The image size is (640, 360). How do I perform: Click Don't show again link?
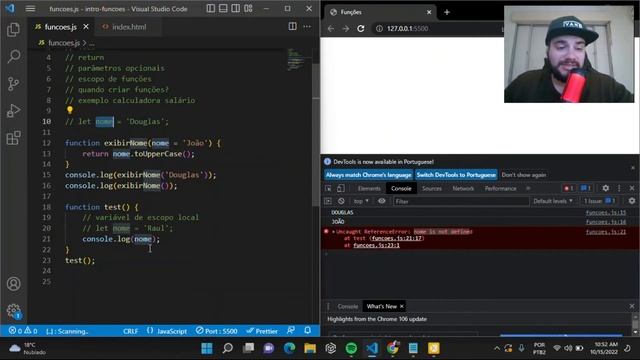524,175
